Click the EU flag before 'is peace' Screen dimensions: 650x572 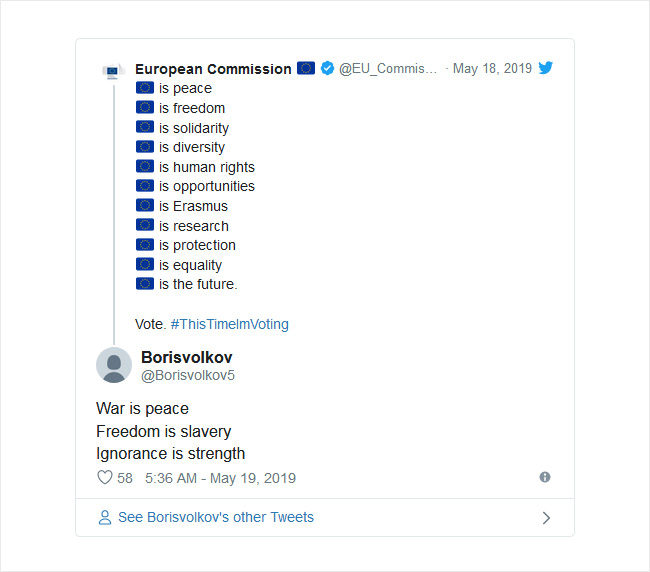(x=145, y=88)
